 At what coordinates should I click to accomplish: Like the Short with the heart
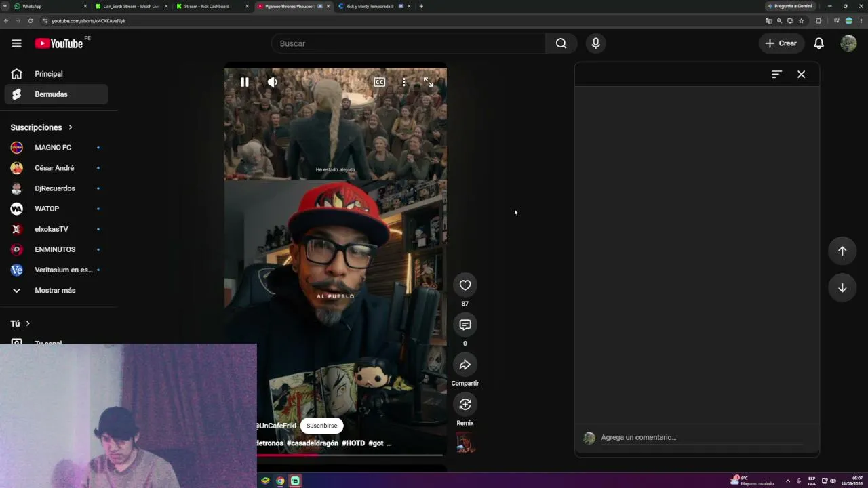(465, 285)
